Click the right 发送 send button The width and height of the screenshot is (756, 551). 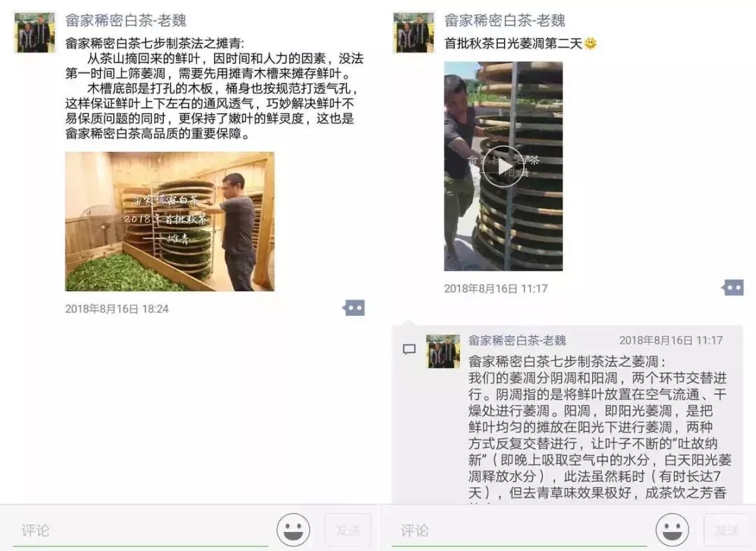(726, 530)
